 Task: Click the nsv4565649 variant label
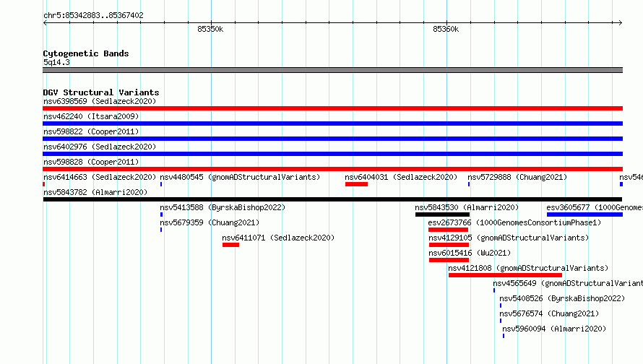[x=568, y=283]
